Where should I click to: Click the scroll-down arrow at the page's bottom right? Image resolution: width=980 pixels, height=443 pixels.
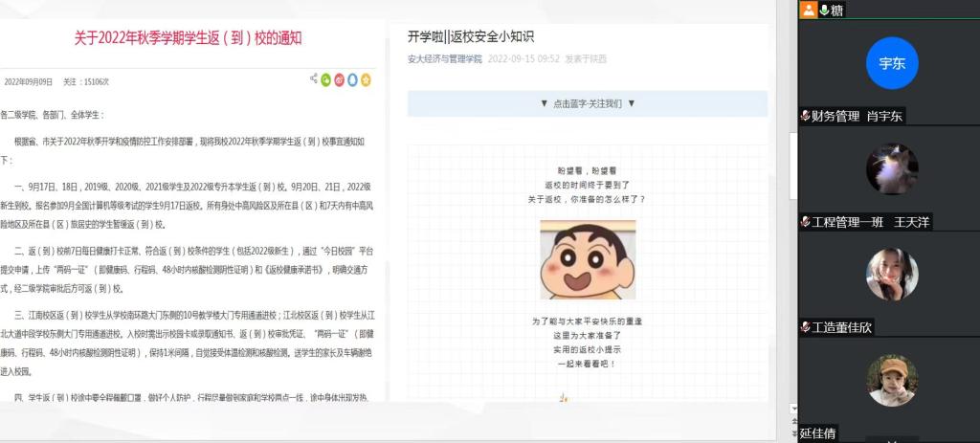(x=792, y=409)
